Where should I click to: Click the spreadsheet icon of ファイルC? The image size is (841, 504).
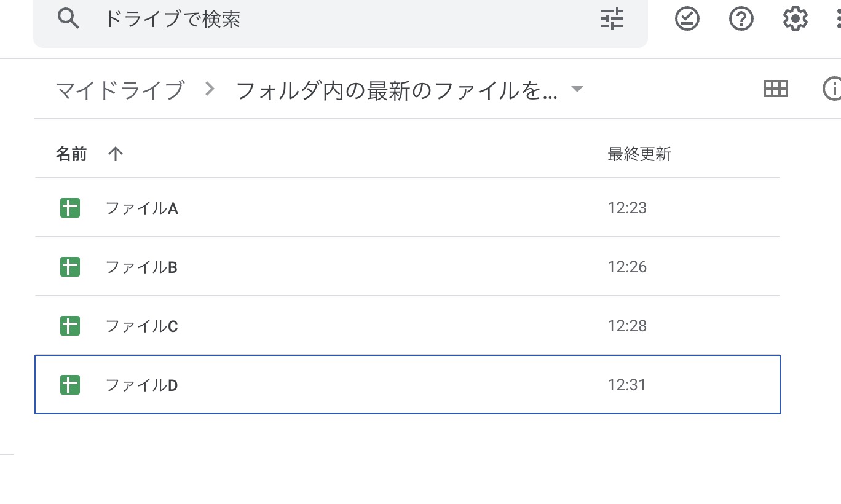70,326
